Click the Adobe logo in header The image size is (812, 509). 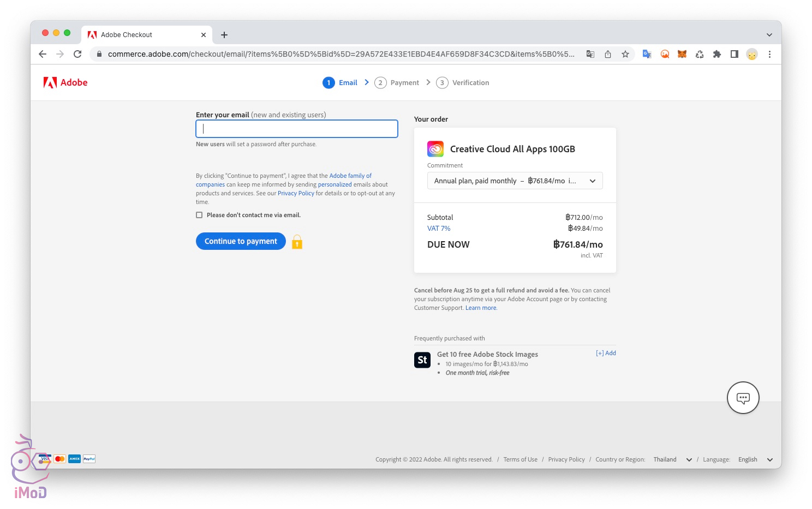65,82
